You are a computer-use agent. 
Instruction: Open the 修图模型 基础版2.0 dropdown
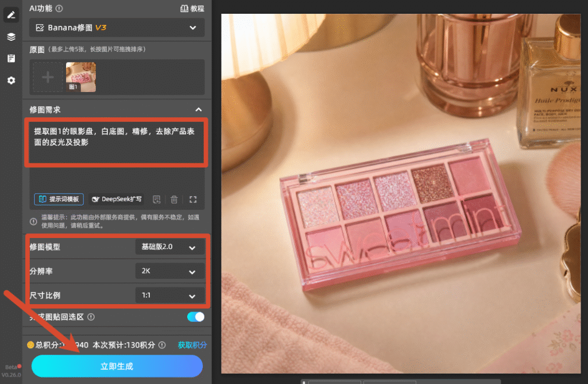(x=169, y=247)
